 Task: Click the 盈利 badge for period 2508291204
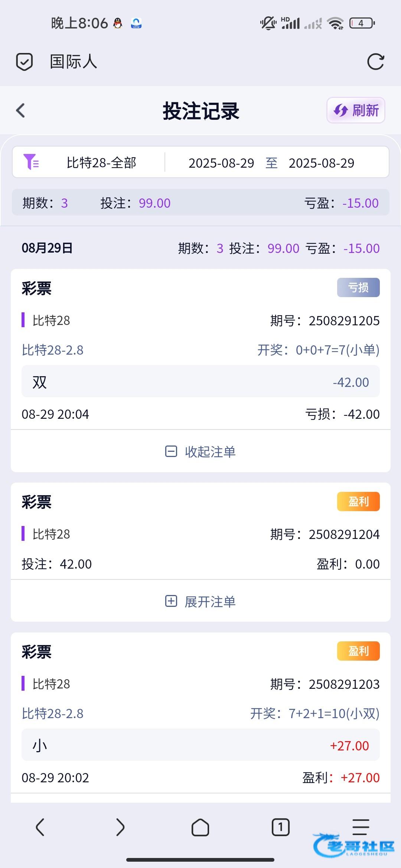358,502
